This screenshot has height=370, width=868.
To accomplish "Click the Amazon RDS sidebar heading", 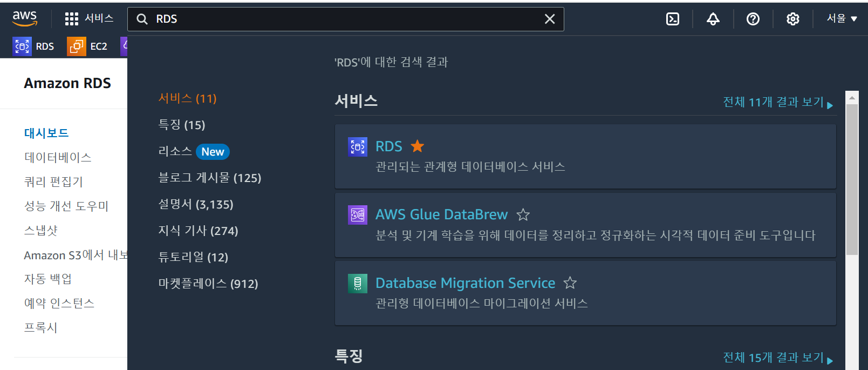I will (x=67, y=83).
